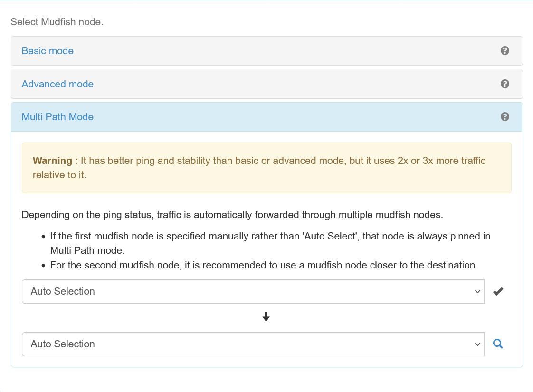Click the bullet about second mudfish node recommendation
The height and width of the screenshot is (392, 533).
[264, 265]
